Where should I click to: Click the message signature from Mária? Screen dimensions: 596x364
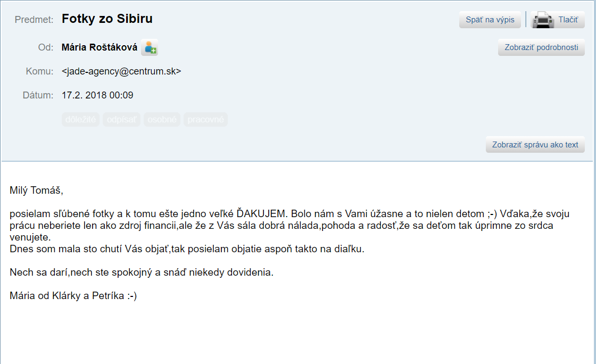pos(73,296)
